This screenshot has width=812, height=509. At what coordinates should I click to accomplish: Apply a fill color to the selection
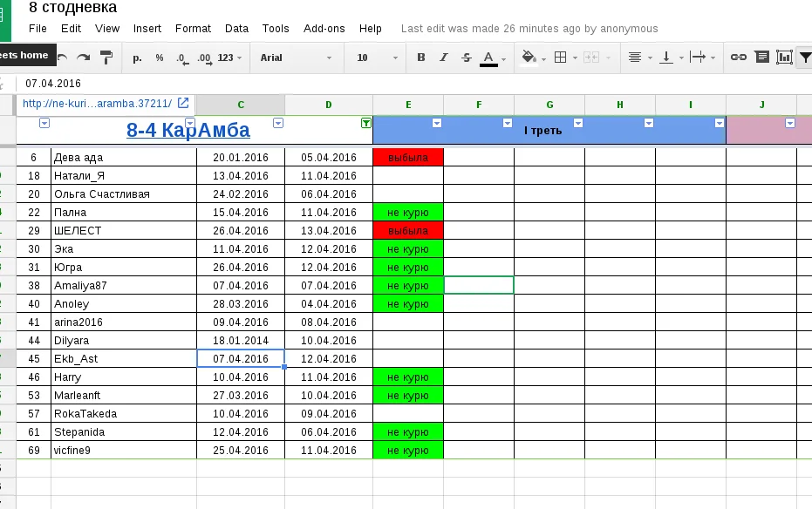528,57
